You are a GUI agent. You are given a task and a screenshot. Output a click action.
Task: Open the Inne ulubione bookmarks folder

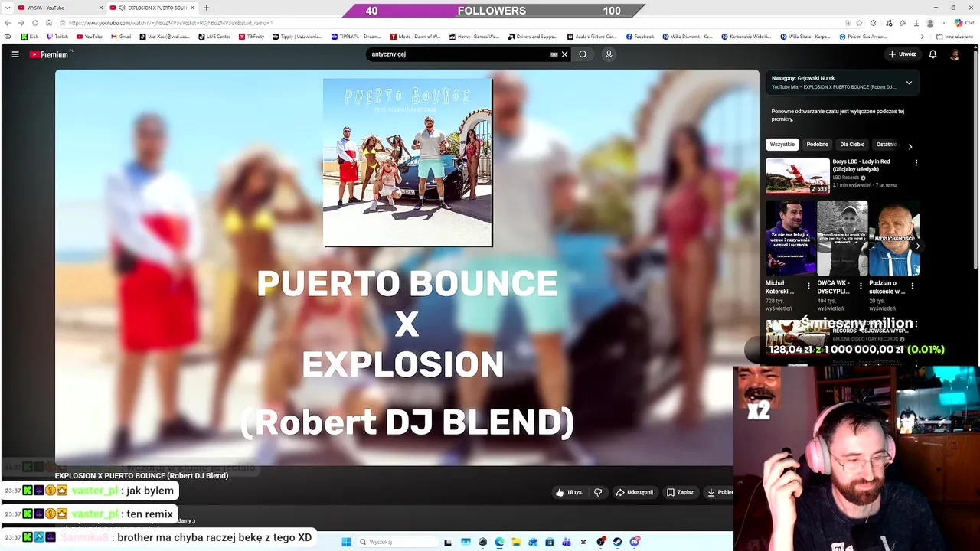click(x=955, y=37)
